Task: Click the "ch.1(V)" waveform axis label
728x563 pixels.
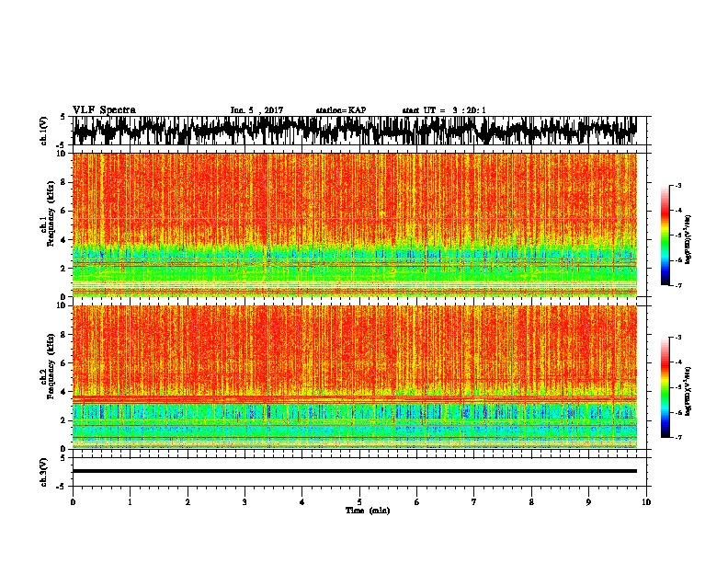Action: 44,131
